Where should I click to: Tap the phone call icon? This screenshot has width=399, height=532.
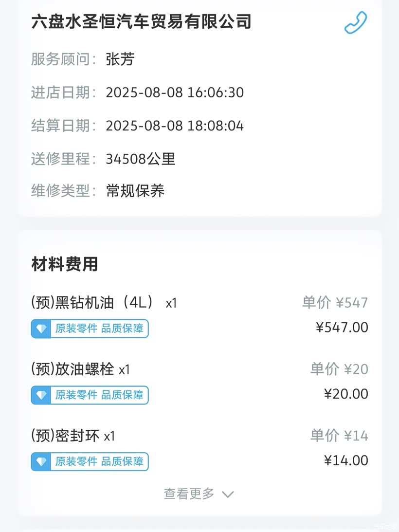[x=356, y=22]
